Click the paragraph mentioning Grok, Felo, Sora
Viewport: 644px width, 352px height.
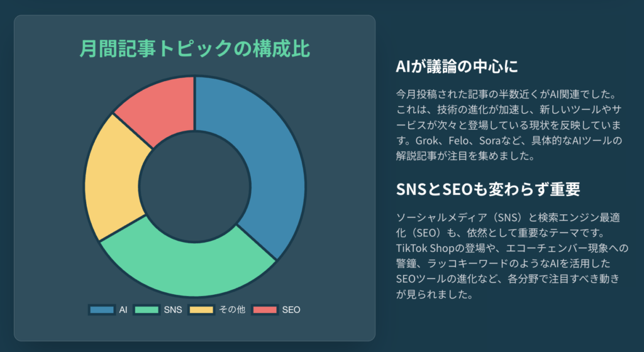tap(509, 125)
